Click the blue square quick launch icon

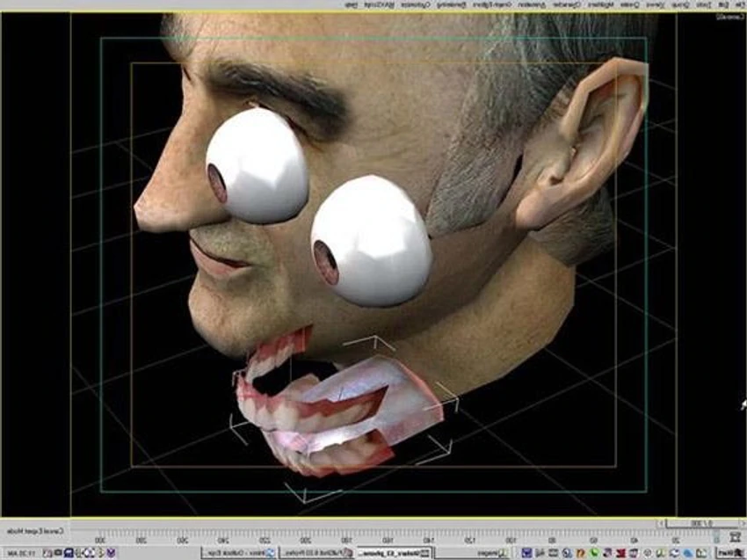(526, 553)
